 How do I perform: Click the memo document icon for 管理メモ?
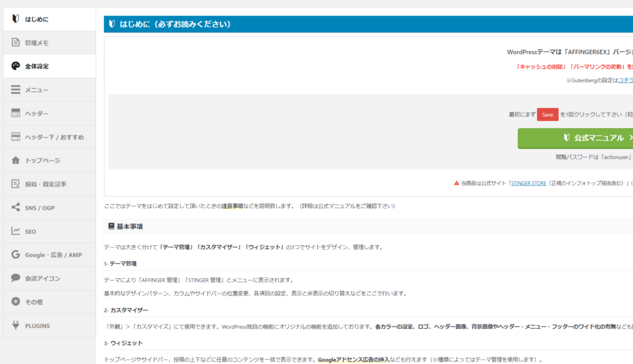click(15, 43)
